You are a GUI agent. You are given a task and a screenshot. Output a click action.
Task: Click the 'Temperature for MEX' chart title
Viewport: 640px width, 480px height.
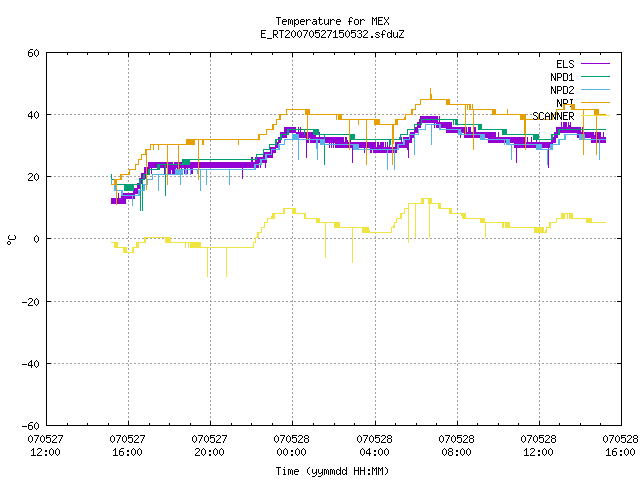(332, 21)
